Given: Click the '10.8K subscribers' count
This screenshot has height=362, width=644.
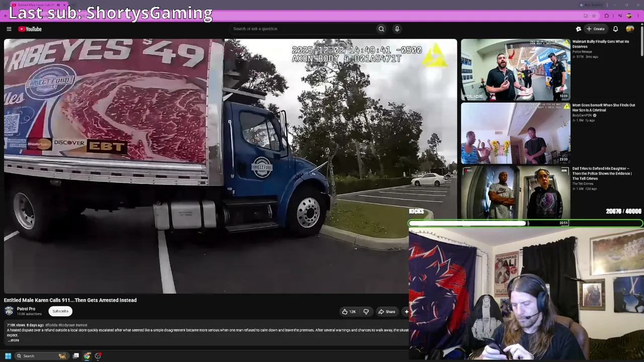Looking at the screenshot, I should tap(29, 314).
